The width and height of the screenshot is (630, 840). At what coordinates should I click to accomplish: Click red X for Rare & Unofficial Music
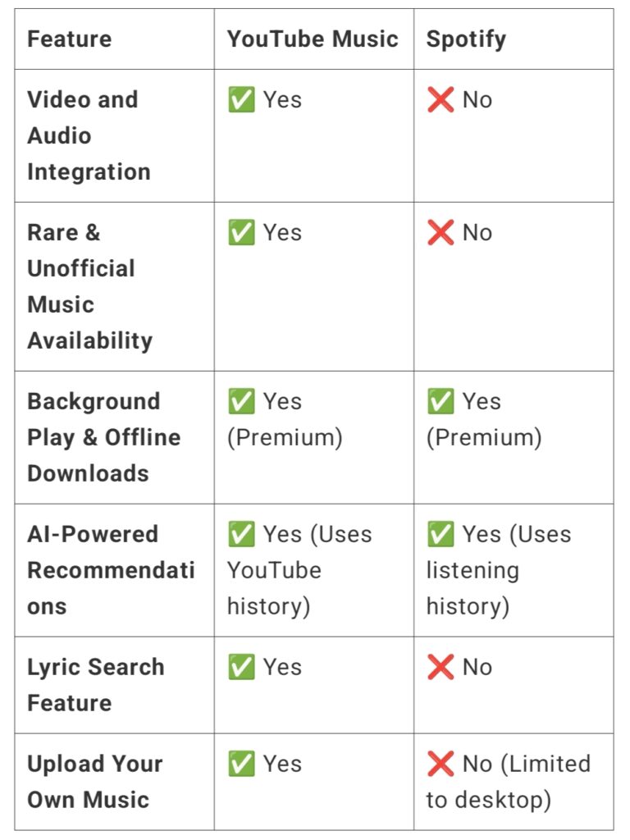[441, 232]
